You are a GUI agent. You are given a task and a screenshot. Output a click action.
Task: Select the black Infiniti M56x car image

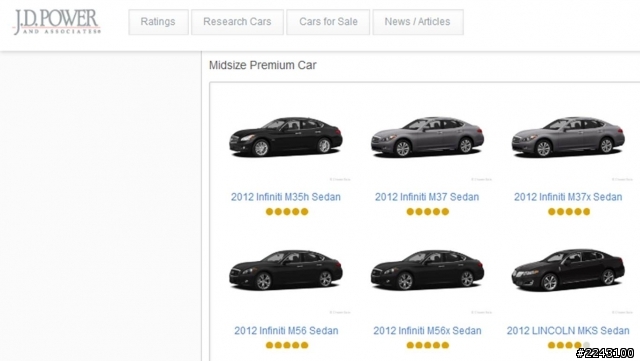click(x=427, y=270)
